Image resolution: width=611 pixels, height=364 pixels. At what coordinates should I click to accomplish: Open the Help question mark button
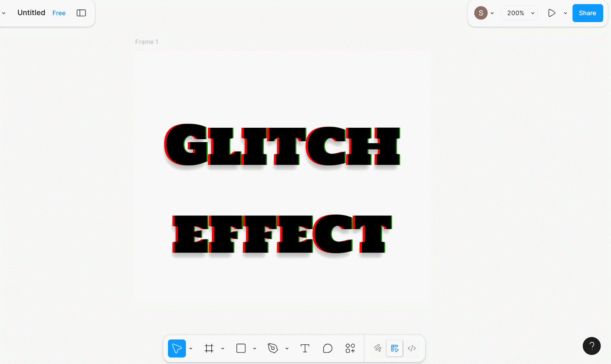(x=591, y=346)
